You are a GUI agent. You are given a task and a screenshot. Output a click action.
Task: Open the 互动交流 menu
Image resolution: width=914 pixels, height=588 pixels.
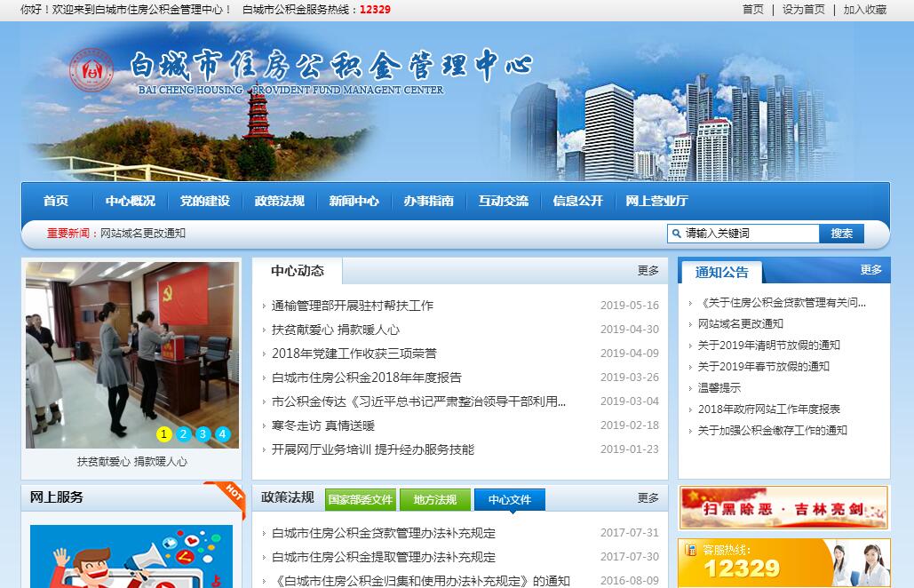(x=503, y=201)
